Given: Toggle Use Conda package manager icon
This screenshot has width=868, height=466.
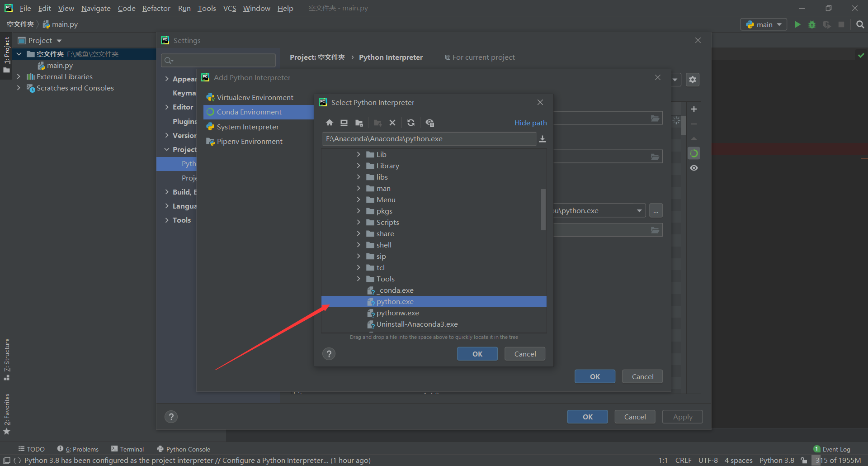Looking at the screenshot, I should click(x=694, y=153).
